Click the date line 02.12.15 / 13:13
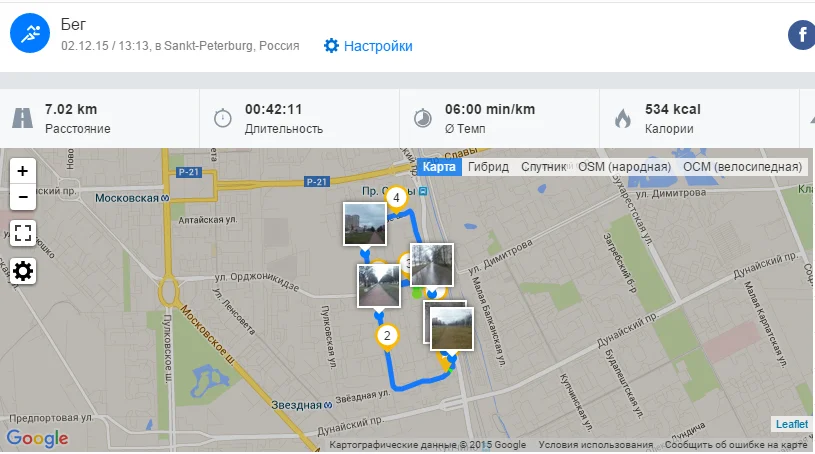This screenshot has width=815, height=454. [x=180, y=46]
